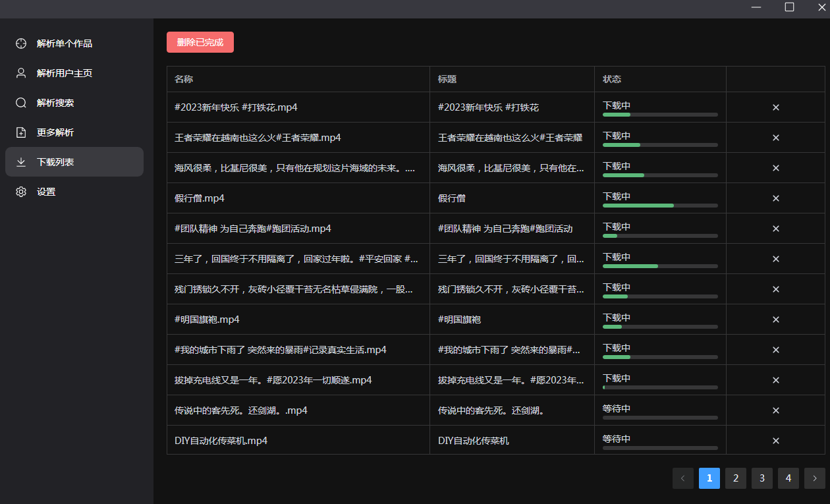
Task: Cancel the #团队精神 download with its X
Action: point(776,229)
